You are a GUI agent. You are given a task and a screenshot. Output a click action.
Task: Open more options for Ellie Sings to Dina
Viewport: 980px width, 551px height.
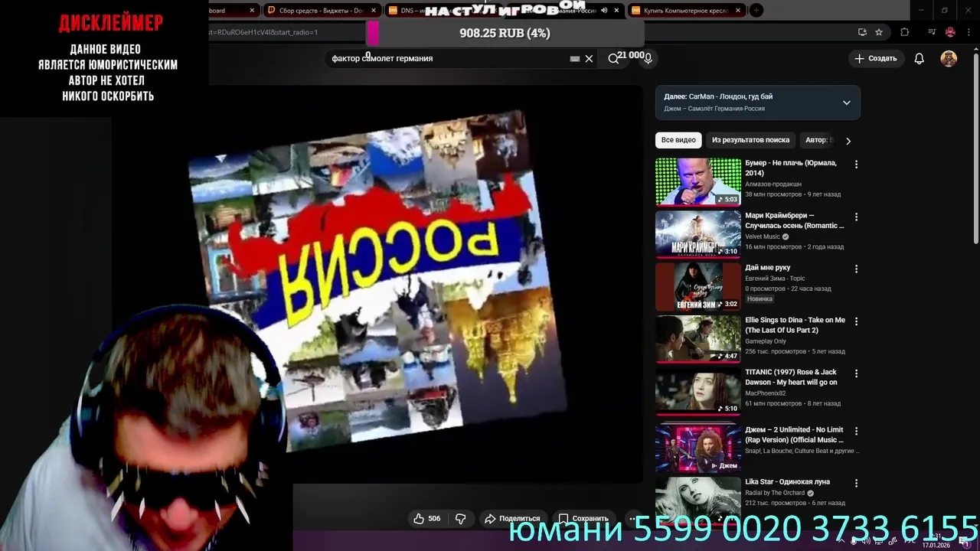click(856, 321)
